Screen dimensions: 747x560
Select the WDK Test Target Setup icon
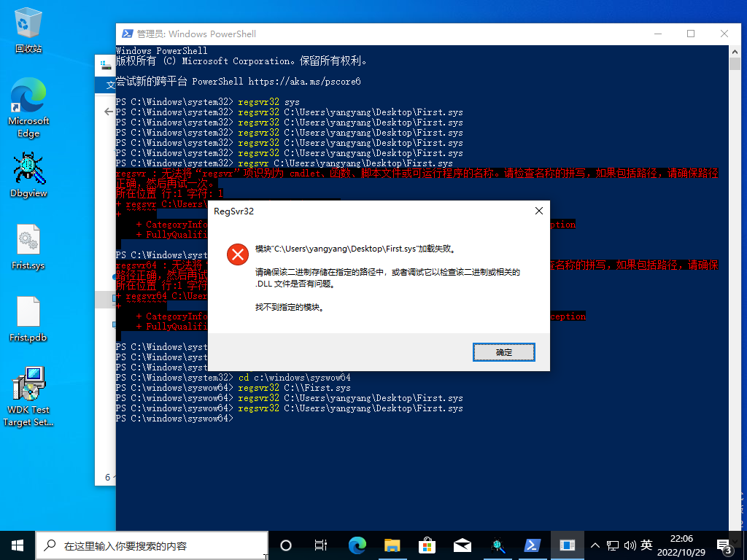tap(28, 390)
